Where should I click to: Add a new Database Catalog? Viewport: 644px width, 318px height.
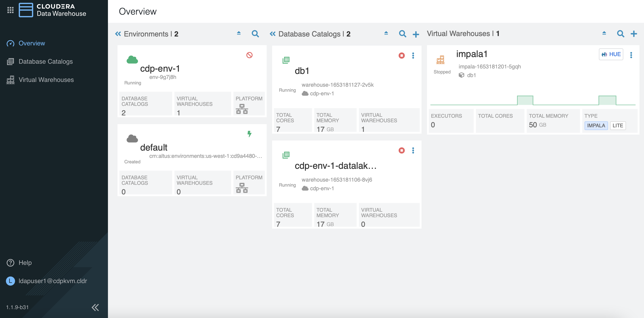pos(416,34)
